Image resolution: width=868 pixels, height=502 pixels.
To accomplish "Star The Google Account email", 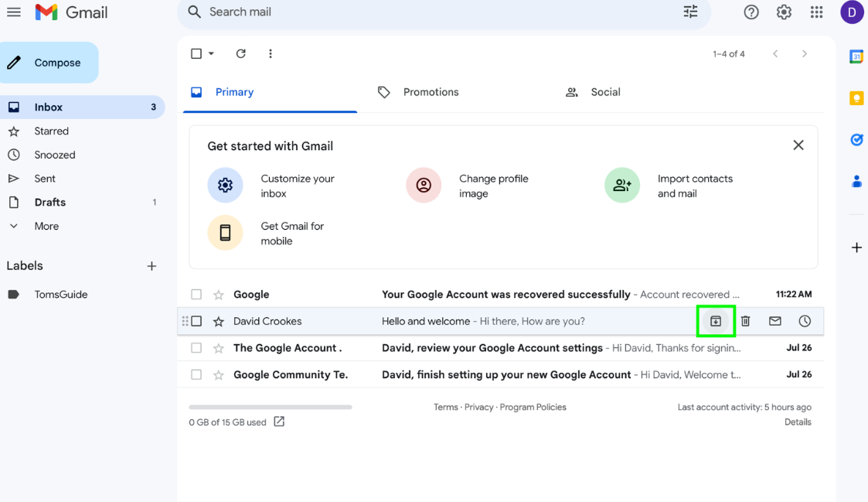I will 219,348.
